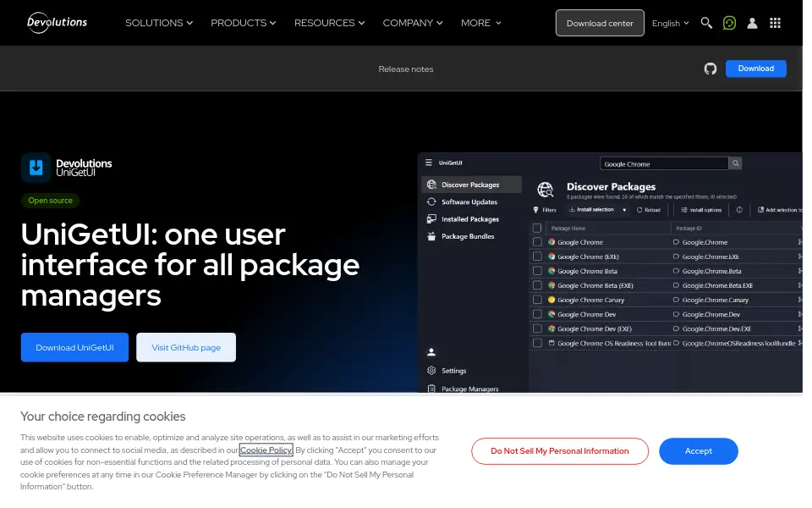Viewport: 812px width, 508px height.
Task: Open the user account icon
Action: click(752, 23)
